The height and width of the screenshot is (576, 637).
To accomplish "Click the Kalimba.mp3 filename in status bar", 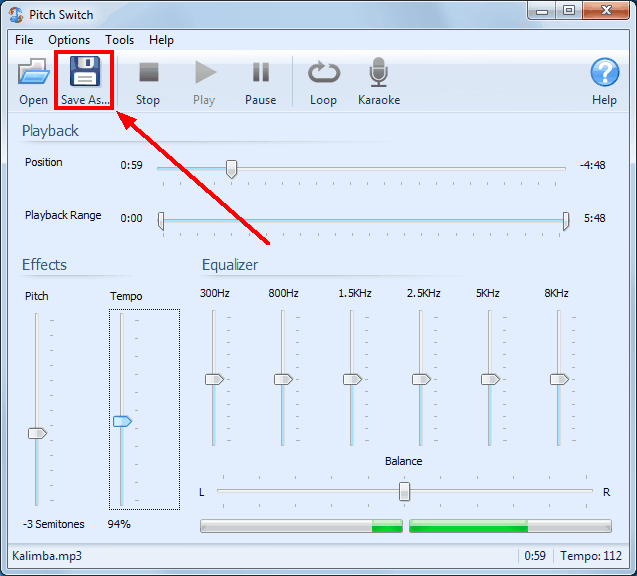I will [47, 556].
